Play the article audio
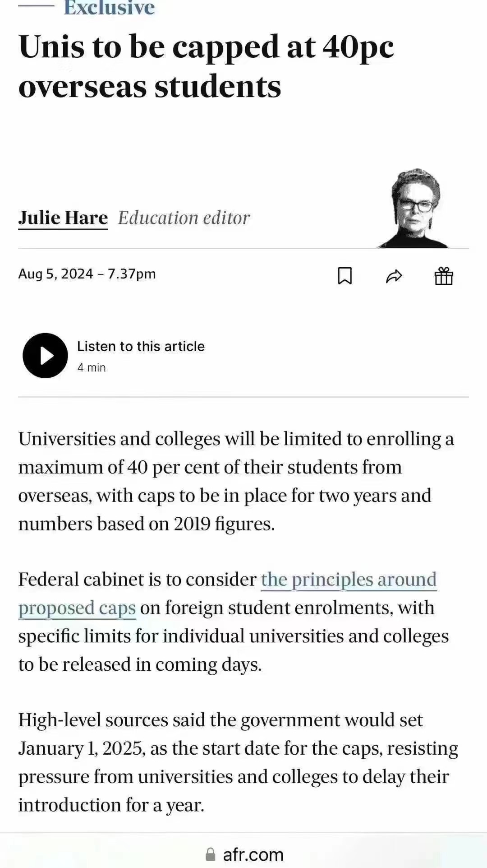Image resolution: width=487 pixels, height=868 pixels. coord(45,356)
